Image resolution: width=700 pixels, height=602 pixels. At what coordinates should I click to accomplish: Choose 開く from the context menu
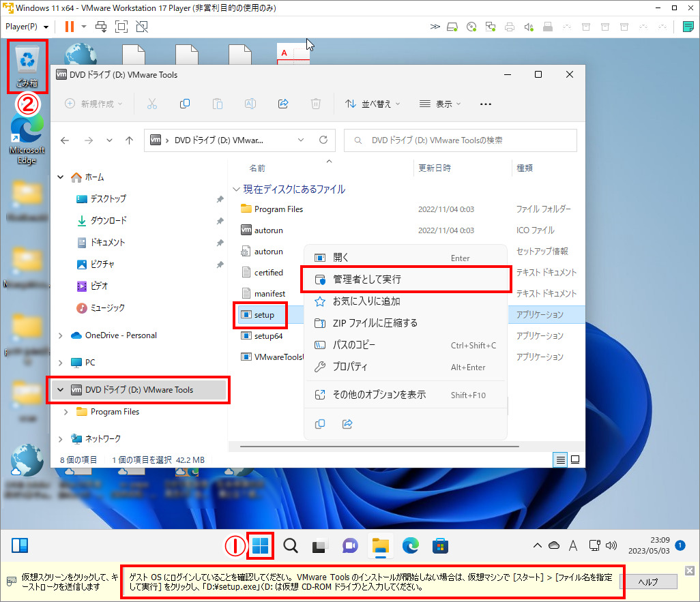pyautogui.click(x=405, y=258)
